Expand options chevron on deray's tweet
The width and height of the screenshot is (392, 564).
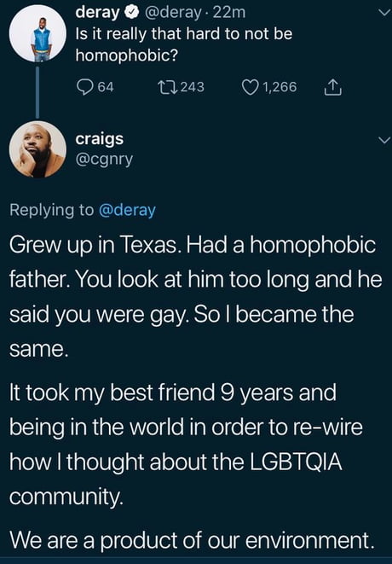point(384,13)
